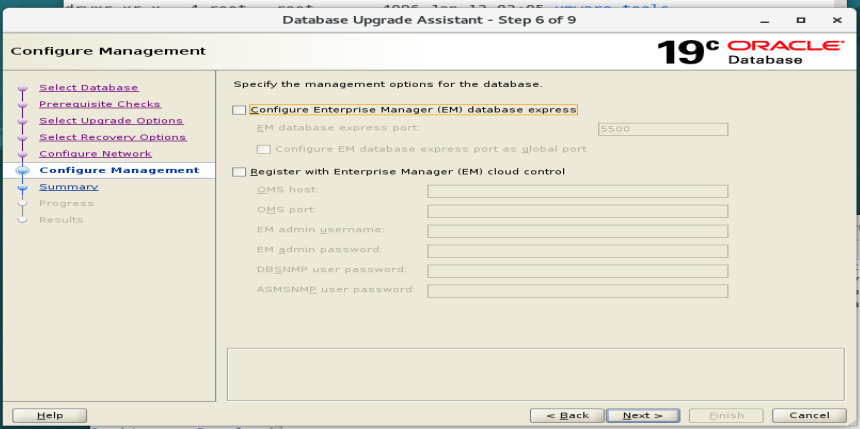Select the EM admin password field
Viewport: 860px width, 429px height.
[x=578, y=251]
